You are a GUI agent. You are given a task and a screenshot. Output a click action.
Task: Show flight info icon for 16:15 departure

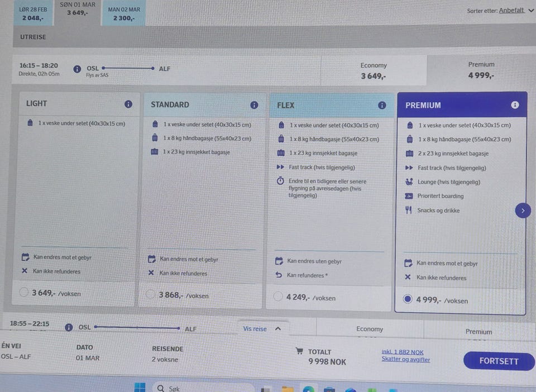77,69
